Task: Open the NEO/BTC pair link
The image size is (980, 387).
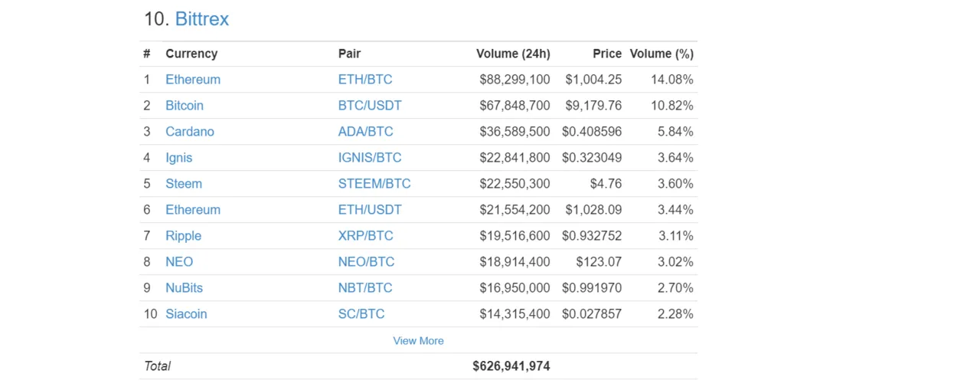Action: tap(367, 262)
